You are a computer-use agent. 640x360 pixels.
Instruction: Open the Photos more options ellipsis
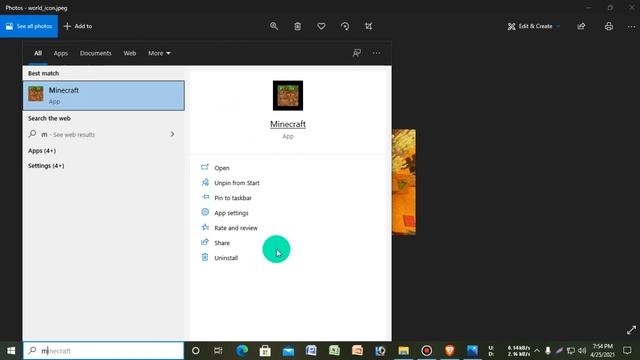(x=631, y=26)
